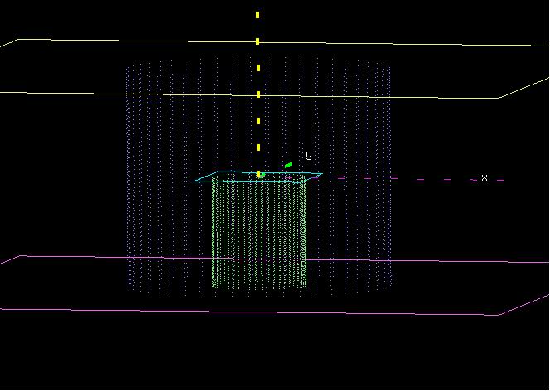The height and width of the screenshot is (392, 550).
Task: Click the x axis label
Action: [485, 178]
